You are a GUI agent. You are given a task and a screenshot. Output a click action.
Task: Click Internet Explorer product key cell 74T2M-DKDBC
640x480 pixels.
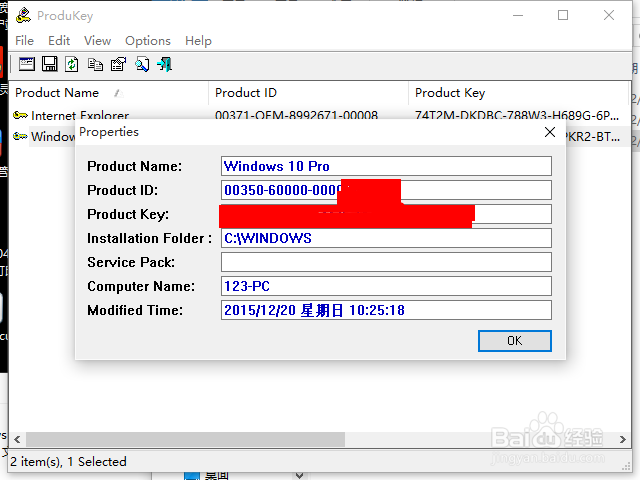click(x=517, y=116)
